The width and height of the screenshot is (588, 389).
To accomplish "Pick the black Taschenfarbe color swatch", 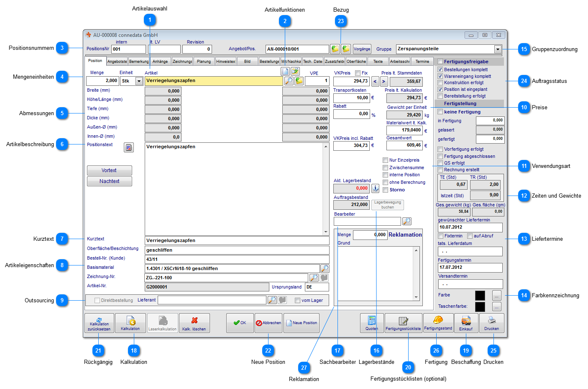I will (x=480, y=307).
